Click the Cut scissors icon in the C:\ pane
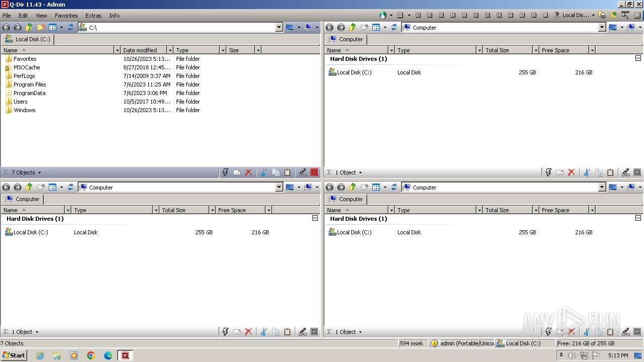 (264, 172)
